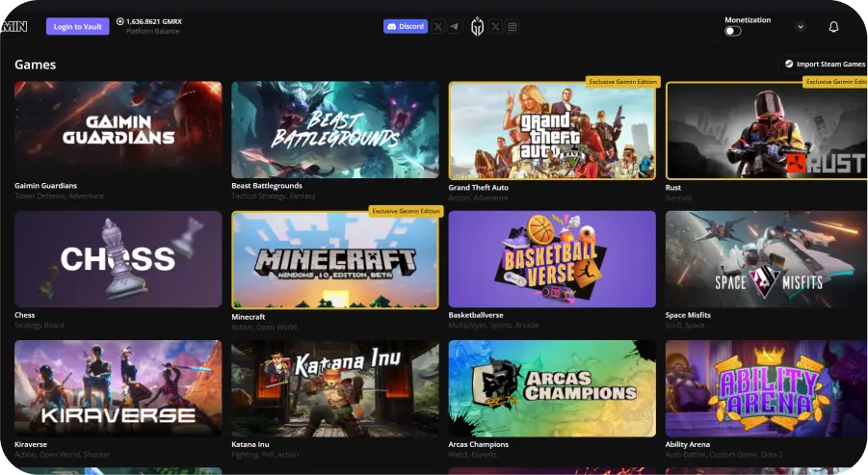Open the Minecraft game card
This screenshot has height=475, width=868.
pos(334,260)
